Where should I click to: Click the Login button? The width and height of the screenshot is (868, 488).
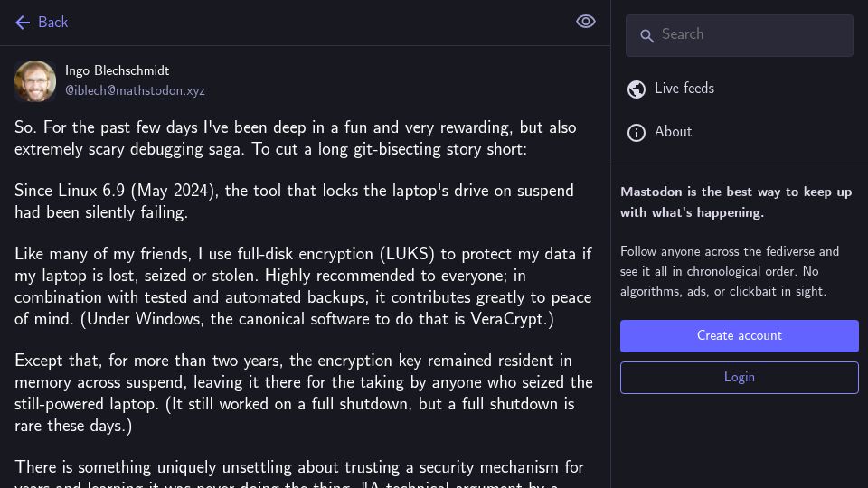pyautogui.click(x=739, y=378)
